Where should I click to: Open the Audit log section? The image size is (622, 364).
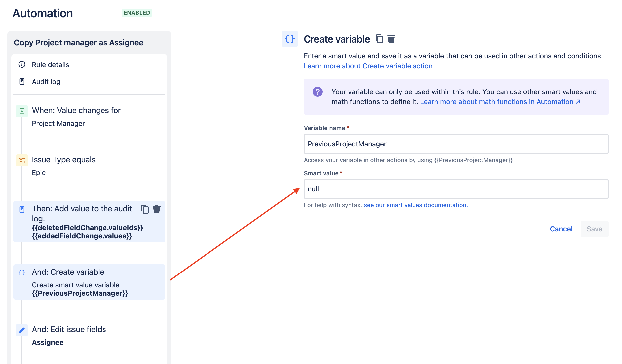click(x=46, y=82)
